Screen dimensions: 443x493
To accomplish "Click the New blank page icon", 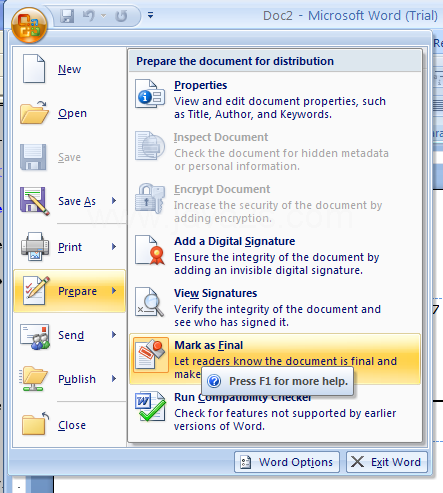I will (x=34, y=69).
